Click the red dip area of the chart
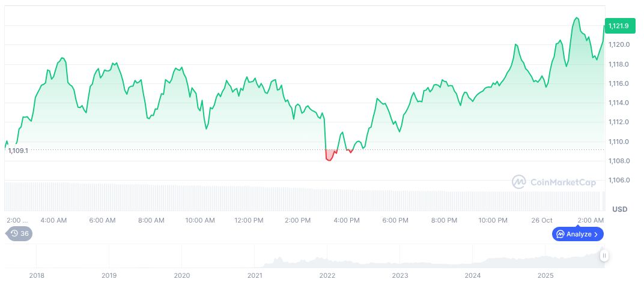 coord(329,156)
